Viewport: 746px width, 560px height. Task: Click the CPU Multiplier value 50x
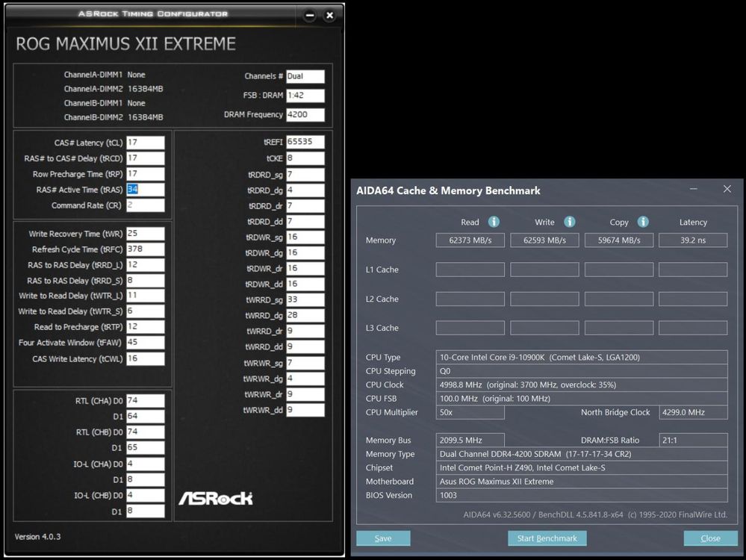click(x=470, y=412)
